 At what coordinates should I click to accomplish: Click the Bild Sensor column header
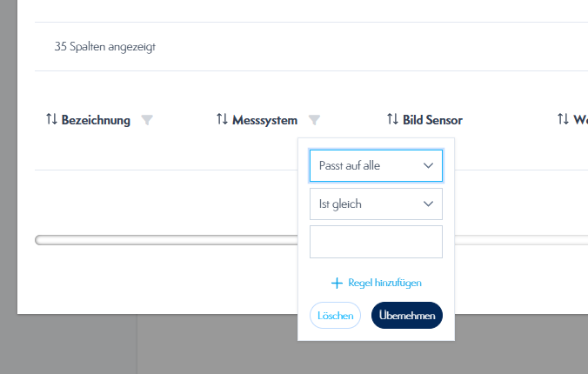(x=432, y=120)
